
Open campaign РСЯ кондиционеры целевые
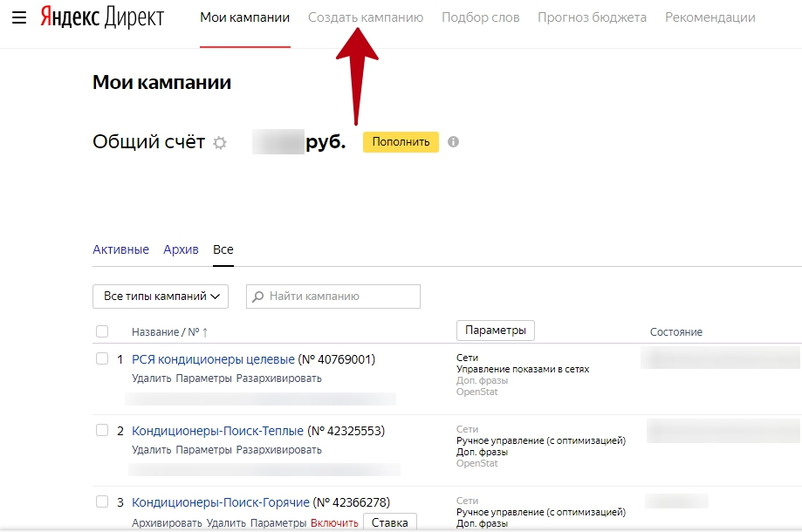coord(213,359)
